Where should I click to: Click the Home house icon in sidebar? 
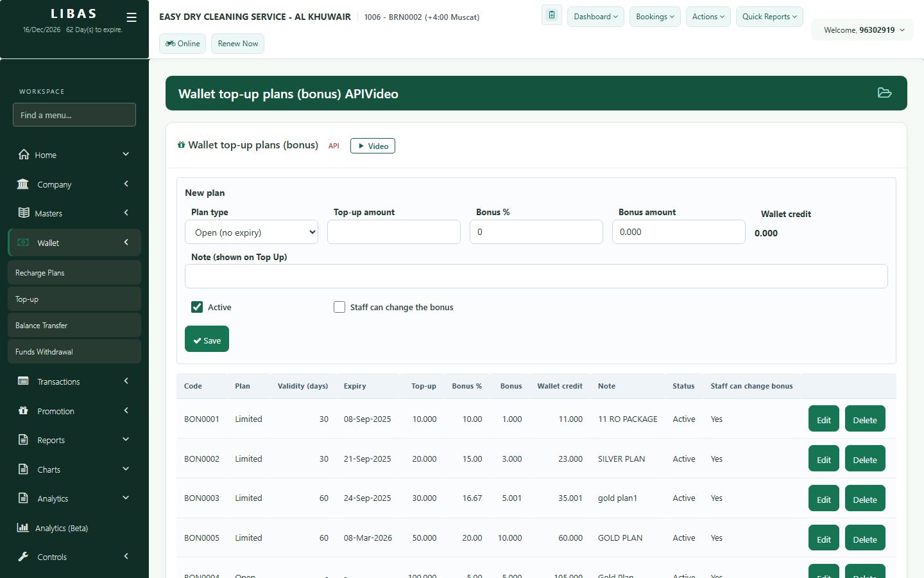(x=24, y=154)
